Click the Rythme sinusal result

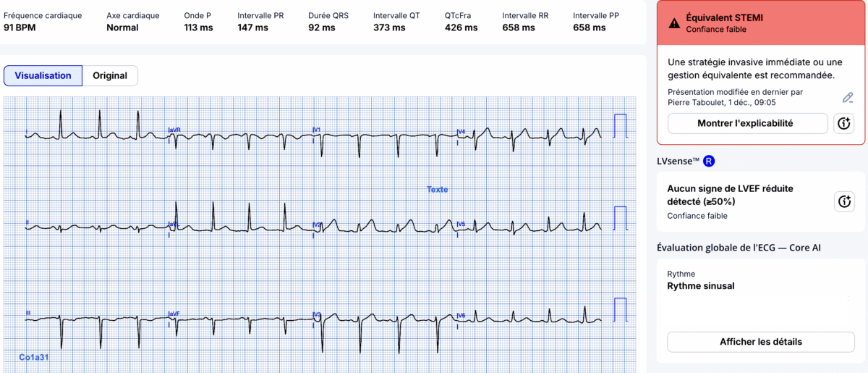700,286
